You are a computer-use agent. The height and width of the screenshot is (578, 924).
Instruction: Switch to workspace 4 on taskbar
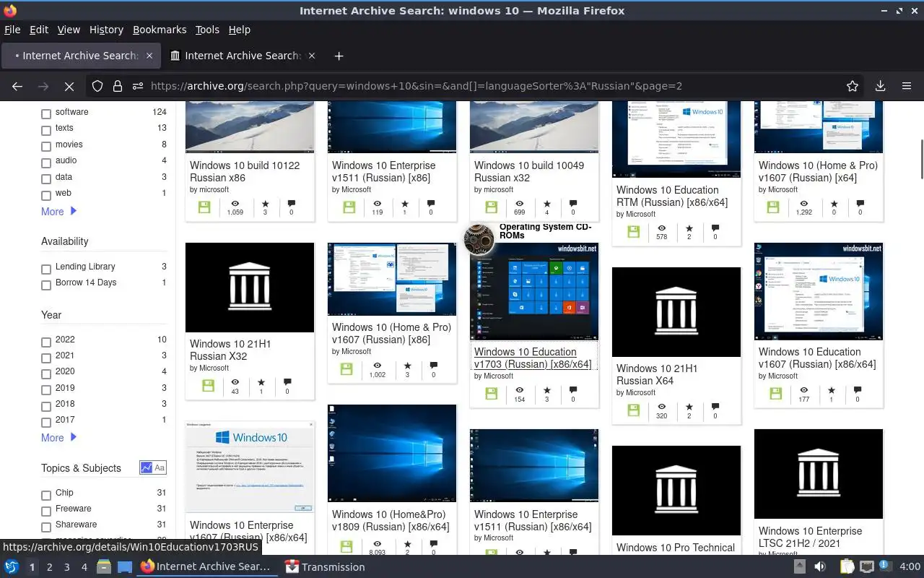pos(84,567)
